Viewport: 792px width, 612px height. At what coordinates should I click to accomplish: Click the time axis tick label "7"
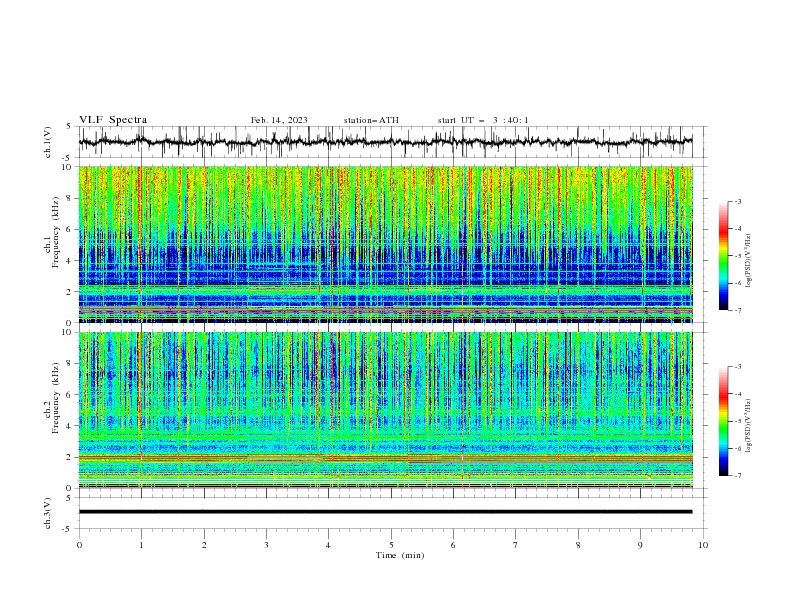click(516, 545)
